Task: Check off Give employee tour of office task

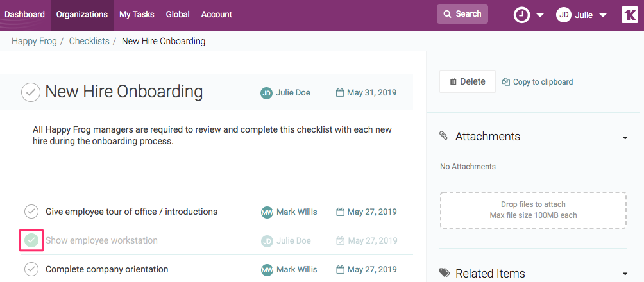Action: [31, 211]
